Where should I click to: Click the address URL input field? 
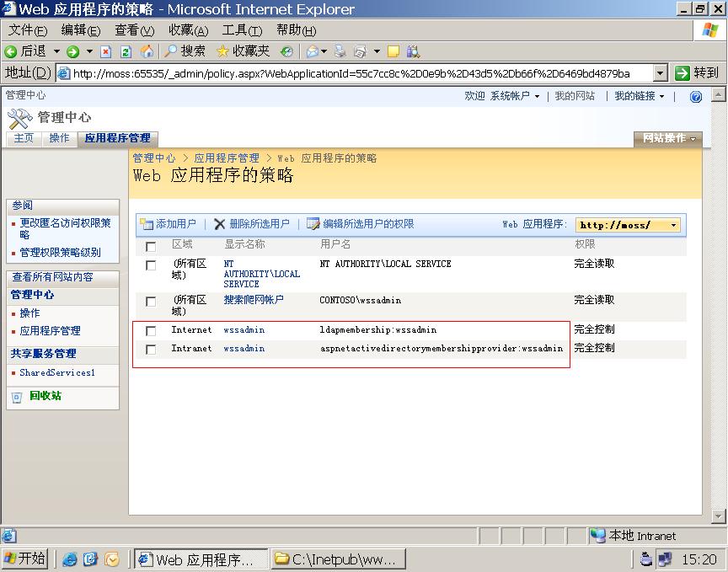[354, 73]
